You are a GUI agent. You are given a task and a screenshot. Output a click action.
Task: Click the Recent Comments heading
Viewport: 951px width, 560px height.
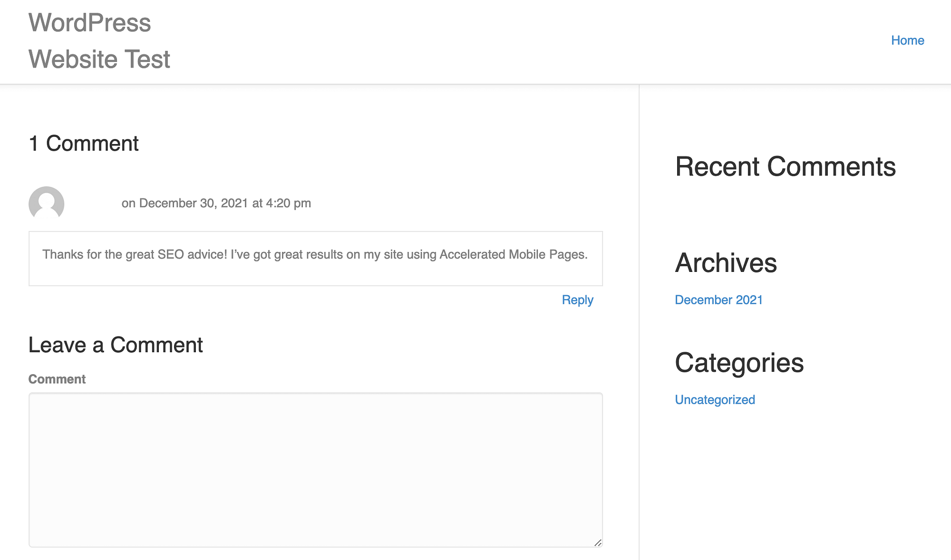[x=785, y=167]
